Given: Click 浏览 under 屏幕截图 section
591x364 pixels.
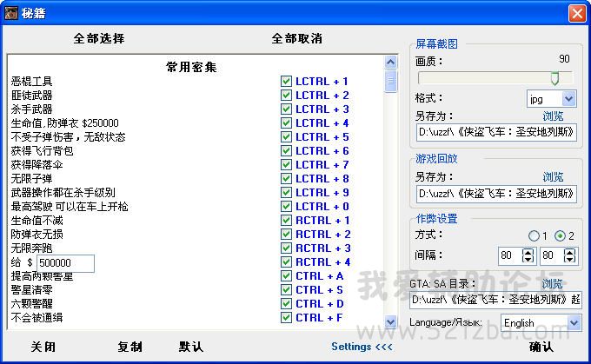Looking at the screenshot, I should coord(553,116).
